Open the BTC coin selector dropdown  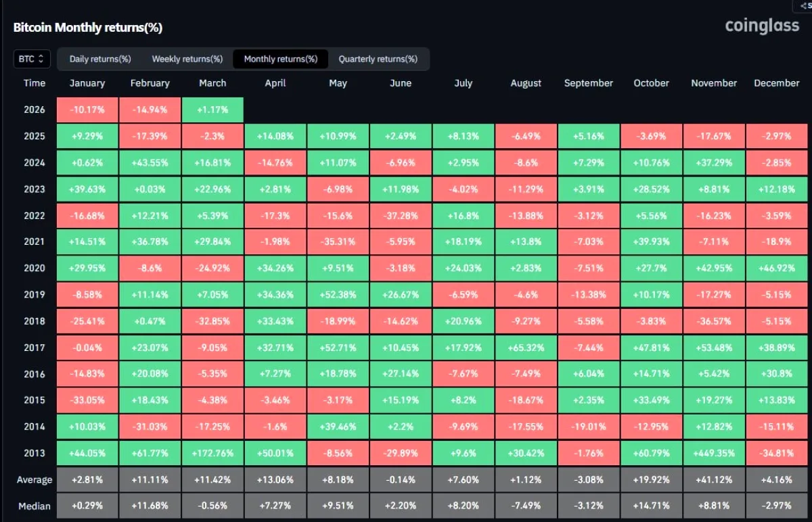click(x=32, y=59)
